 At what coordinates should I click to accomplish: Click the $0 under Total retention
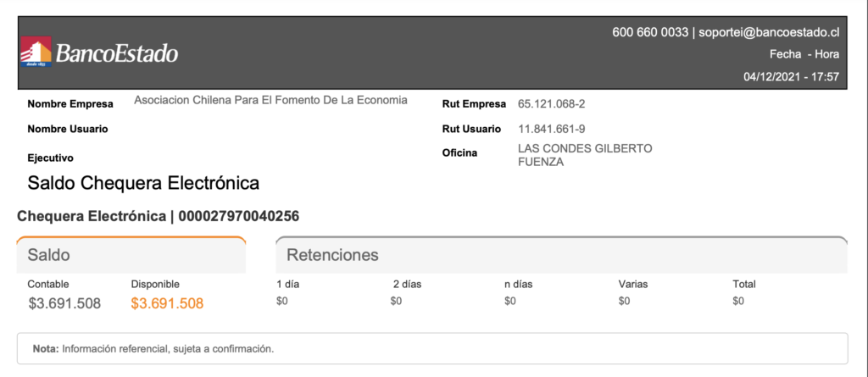738,302
